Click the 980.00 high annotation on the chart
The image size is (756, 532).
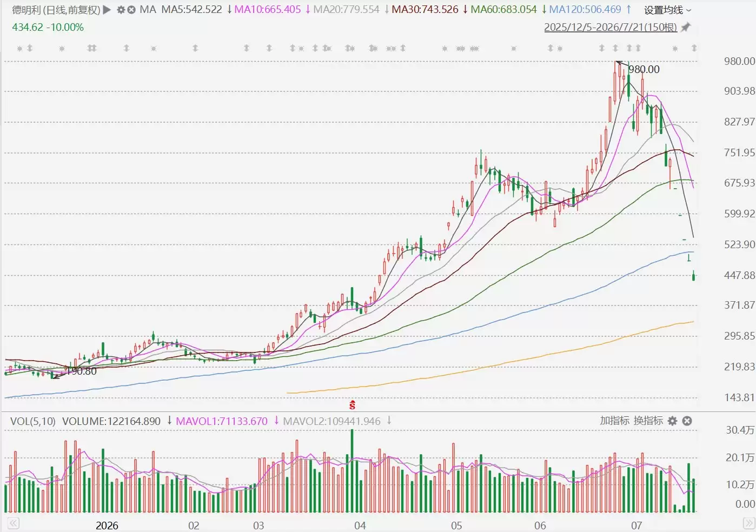tap(644, 69)
